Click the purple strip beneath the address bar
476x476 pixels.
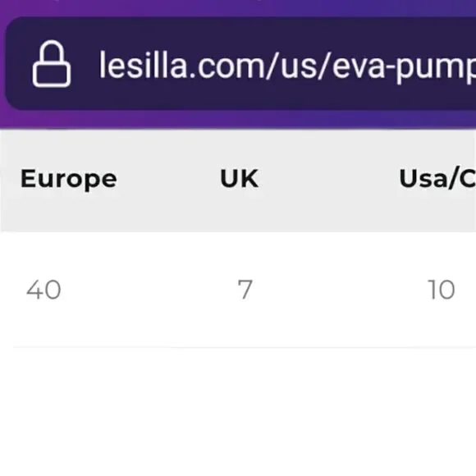[238, 120]
